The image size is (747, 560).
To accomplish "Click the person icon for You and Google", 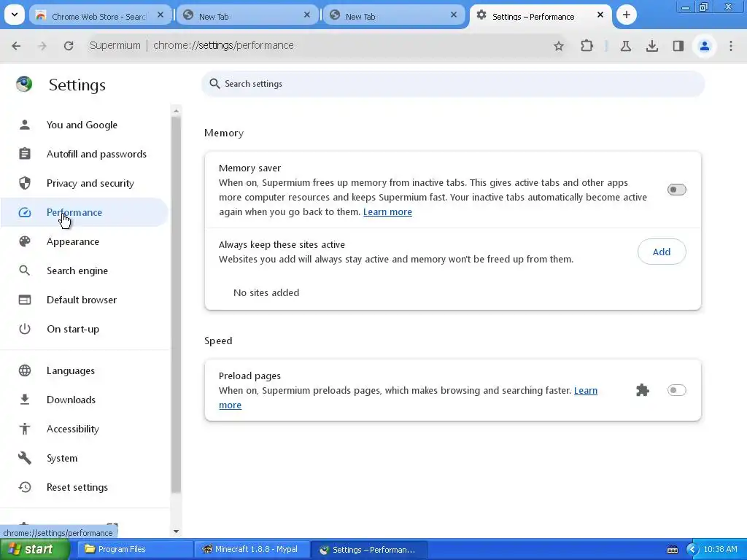I will click(x=24, y=125).
